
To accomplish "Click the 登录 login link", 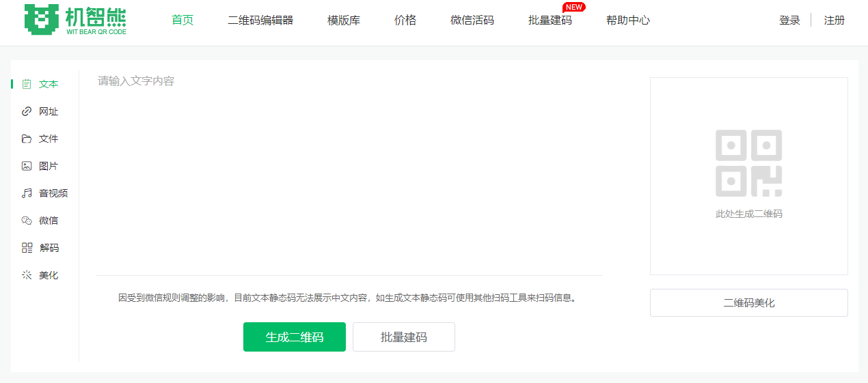I will click(x=789, y=20).
